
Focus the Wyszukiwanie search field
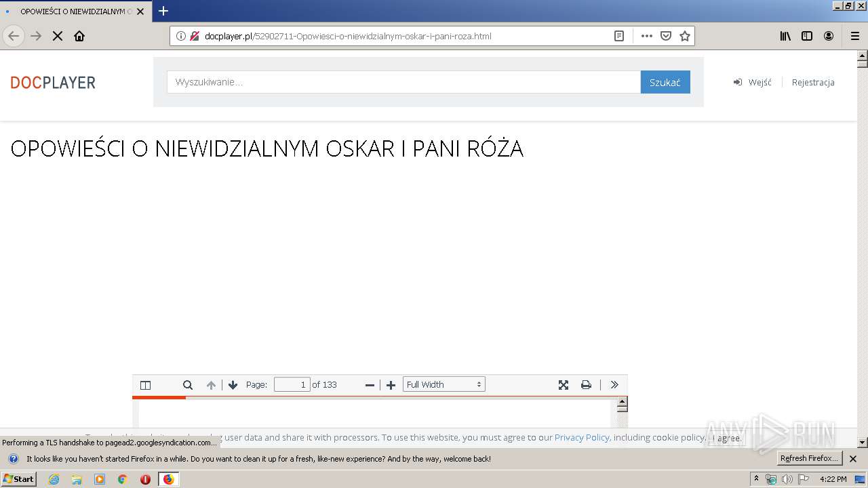click(x=403, y=82)
